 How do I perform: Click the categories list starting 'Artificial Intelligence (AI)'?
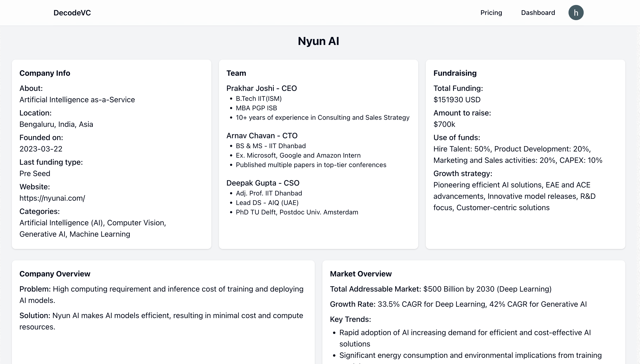click(93, 228)
